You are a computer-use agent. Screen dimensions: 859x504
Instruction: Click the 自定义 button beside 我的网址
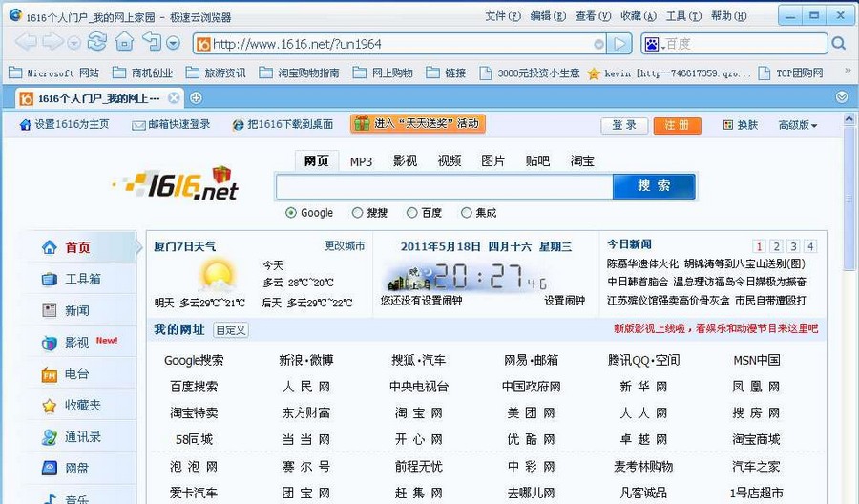click(231, 329)
